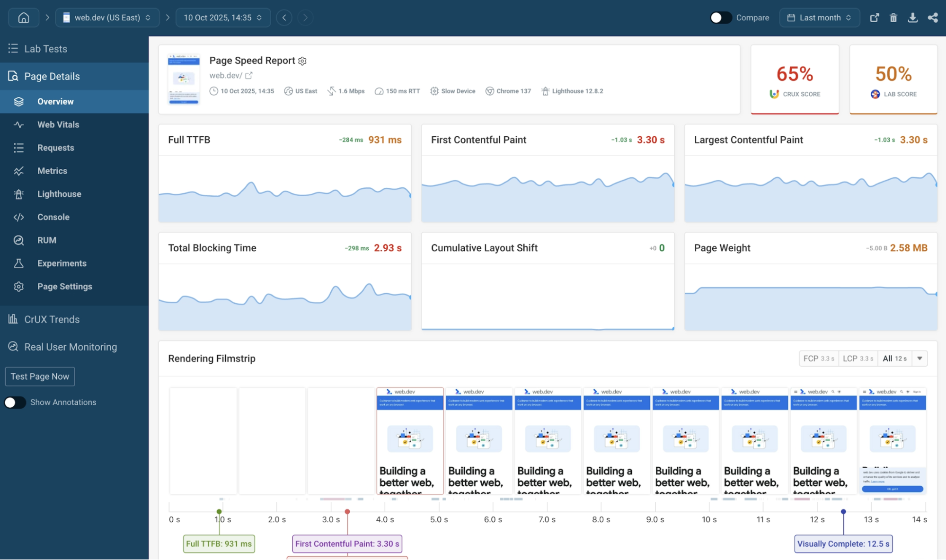Open the Page Speed Report settings gear

(302, 61)
